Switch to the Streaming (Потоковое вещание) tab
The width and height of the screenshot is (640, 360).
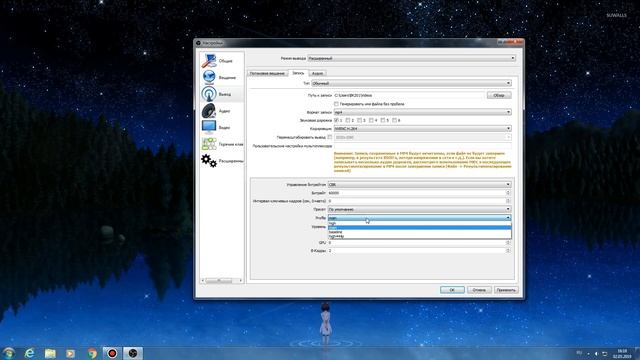[267, 73]
